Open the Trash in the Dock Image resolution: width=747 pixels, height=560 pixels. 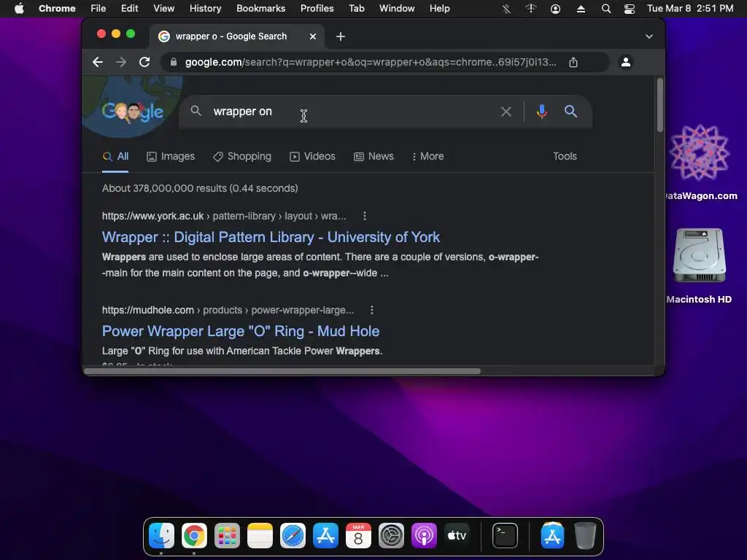585,536
